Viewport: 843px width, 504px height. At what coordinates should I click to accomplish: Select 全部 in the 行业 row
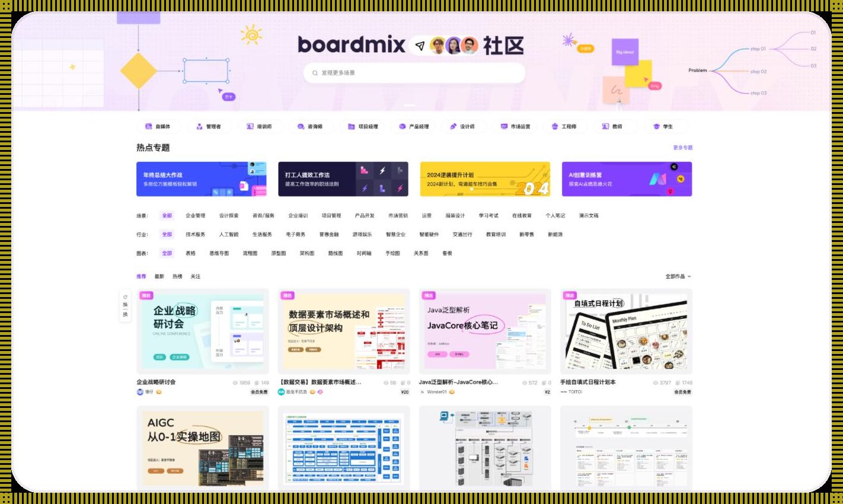(x=167, y=235)
